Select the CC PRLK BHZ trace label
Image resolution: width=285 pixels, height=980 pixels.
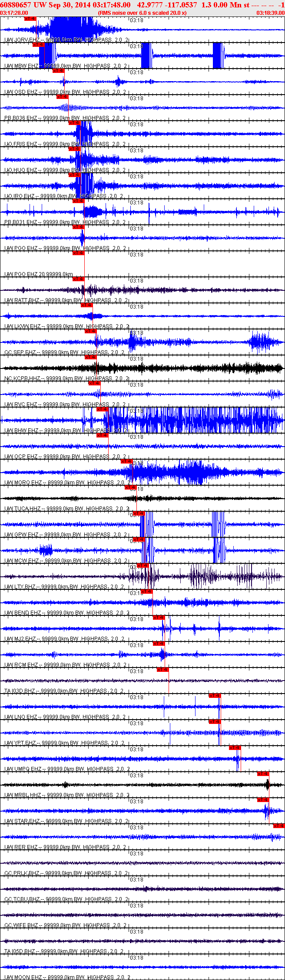pyautogui.click(x=66, y=873)
